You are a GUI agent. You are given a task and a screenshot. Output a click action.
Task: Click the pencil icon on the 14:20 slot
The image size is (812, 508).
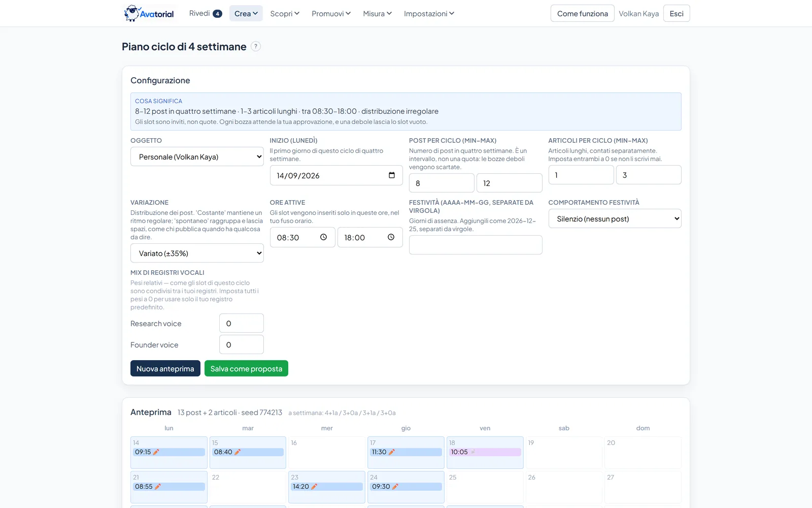click(x=314, y=487)
